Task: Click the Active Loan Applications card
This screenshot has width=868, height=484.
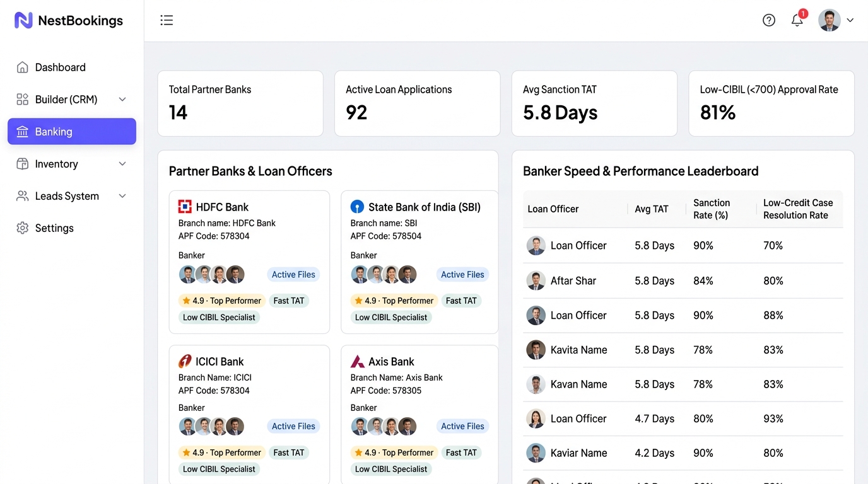Action: point(418,103)
